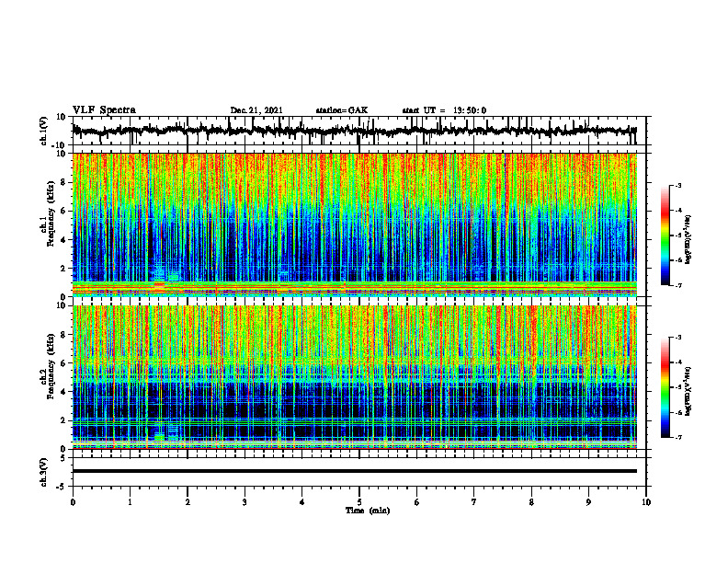
Task: Click the time axis tick label "7"
Action: (x=474, y=502)
